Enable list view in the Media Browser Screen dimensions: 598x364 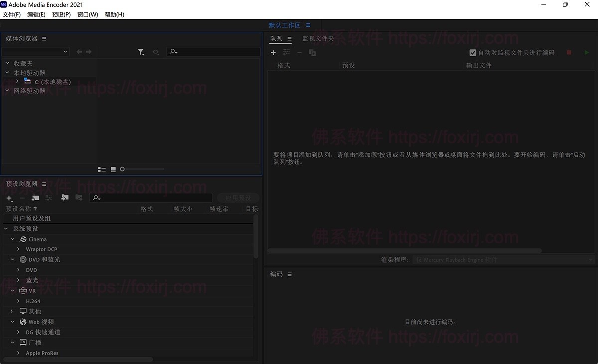pos(102,169)
